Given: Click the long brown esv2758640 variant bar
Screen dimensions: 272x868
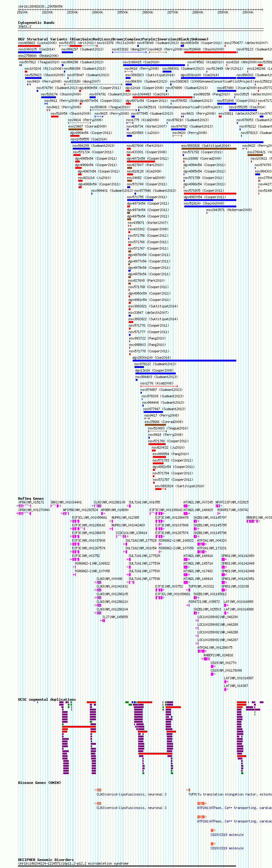Looking at the screenshot, I should (141, 59).
